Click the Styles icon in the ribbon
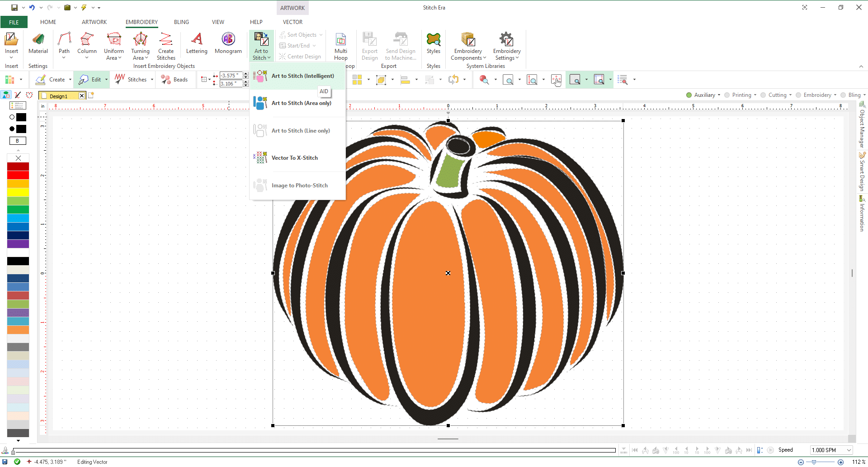This screenshot has height=467, width=868. 434,44
